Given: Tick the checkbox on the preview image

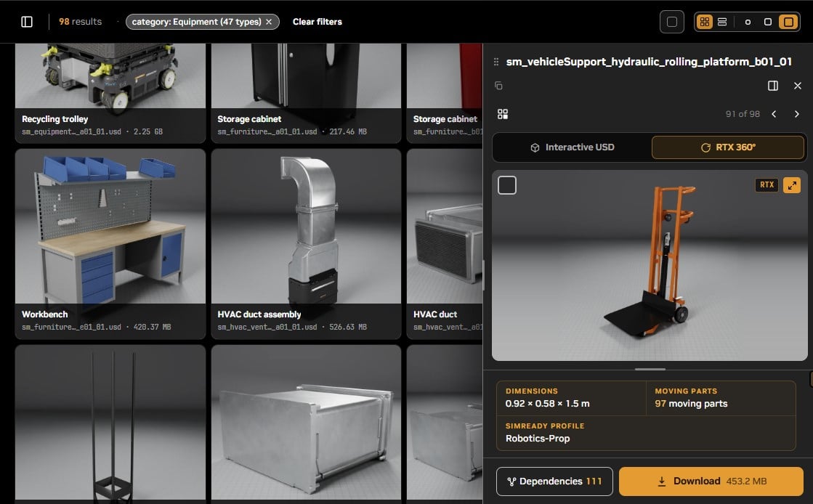Looking at the screenshot, I should click(x=507, y=185).
